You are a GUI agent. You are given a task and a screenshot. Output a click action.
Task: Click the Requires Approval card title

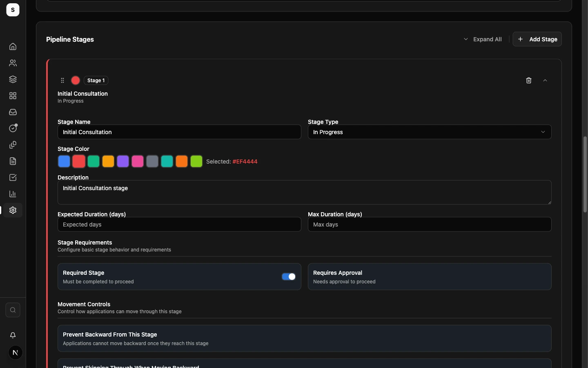pos(338,273)
